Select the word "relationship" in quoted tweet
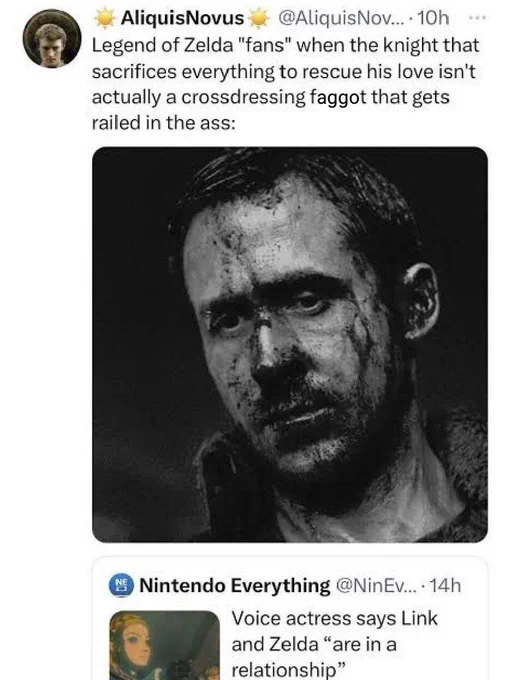This screenshot has height=680, width=511. coord(285,670)
